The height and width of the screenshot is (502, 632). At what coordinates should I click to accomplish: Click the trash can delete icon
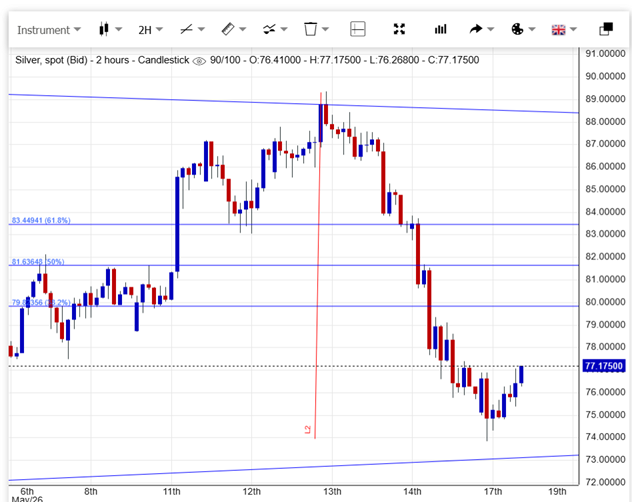[x=310, y=29]
